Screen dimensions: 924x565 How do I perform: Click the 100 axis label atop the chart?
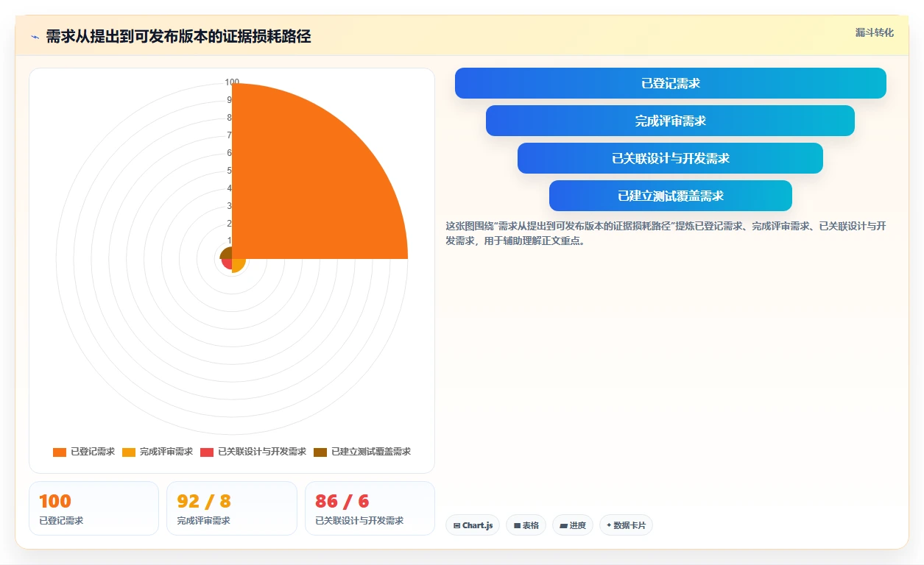coord(232,82)
